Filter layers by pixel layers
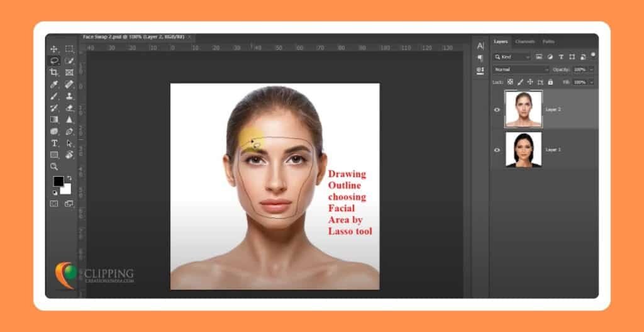 (x=539, y=57)
